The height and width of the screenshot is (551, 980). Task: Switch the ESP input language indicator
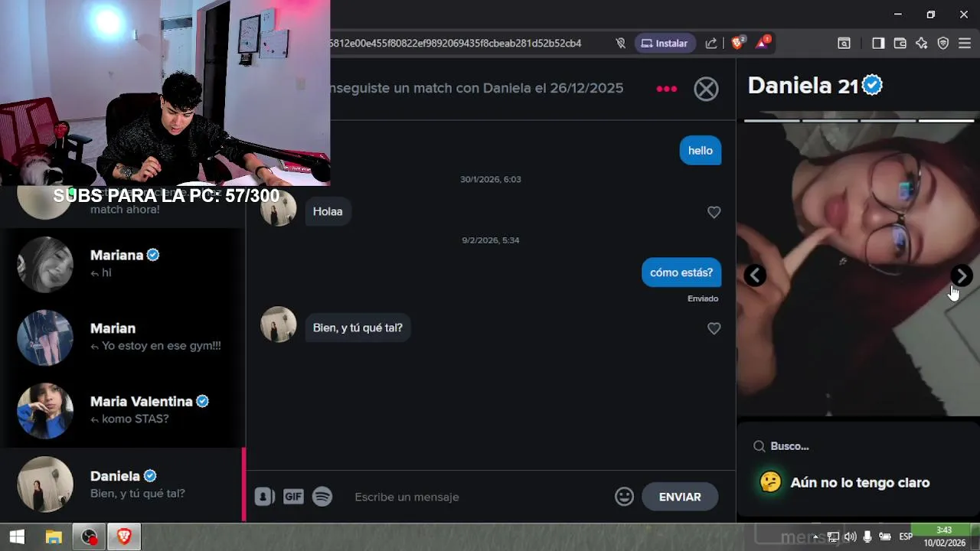(x=906, y=537)
